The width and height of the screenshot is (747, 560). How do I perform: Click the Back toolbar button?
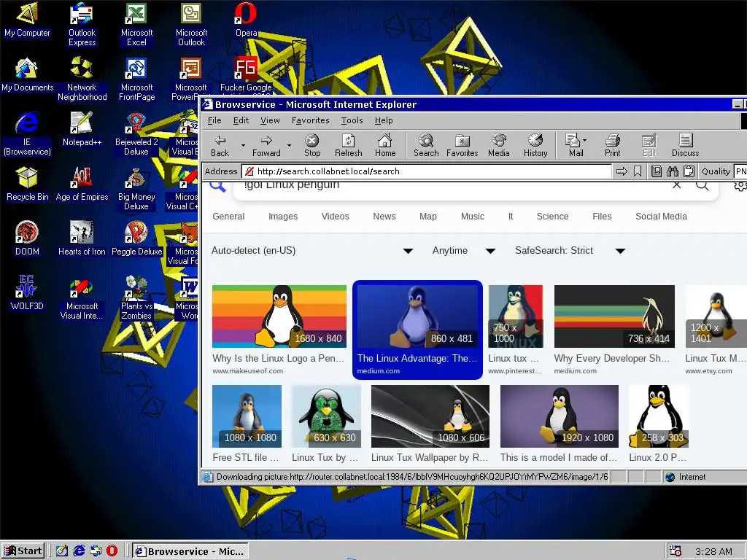pyautogui.click(x=220, y=145)
